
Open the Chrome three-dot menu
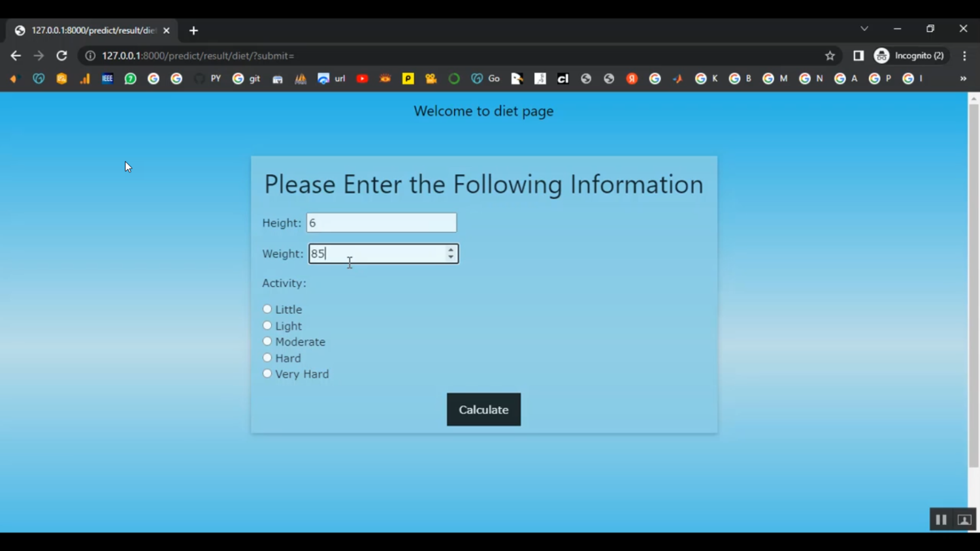[965, 56]
